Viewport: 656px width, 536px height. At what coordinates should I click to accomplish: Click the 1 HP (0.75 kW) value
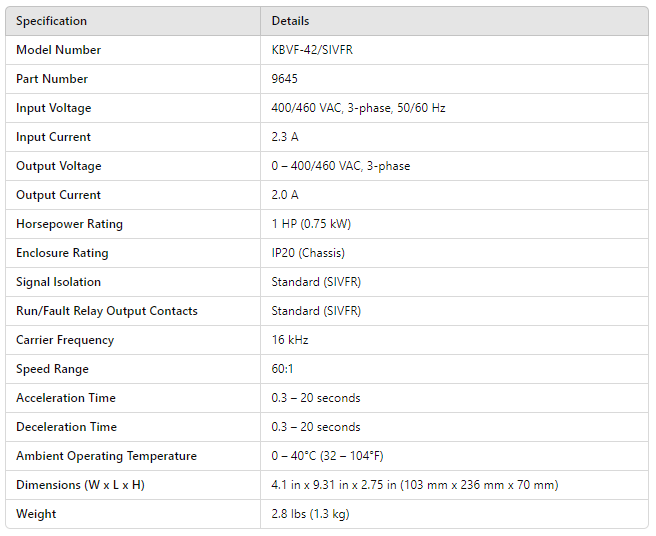(311, 224)
